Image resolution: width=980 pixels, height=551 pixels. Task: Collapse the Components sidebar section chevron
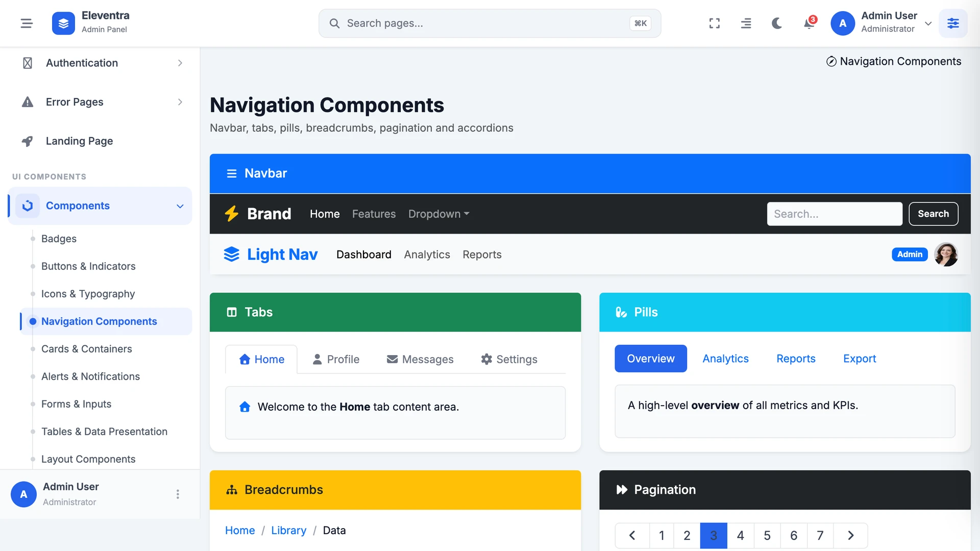(x=180, y=206)
